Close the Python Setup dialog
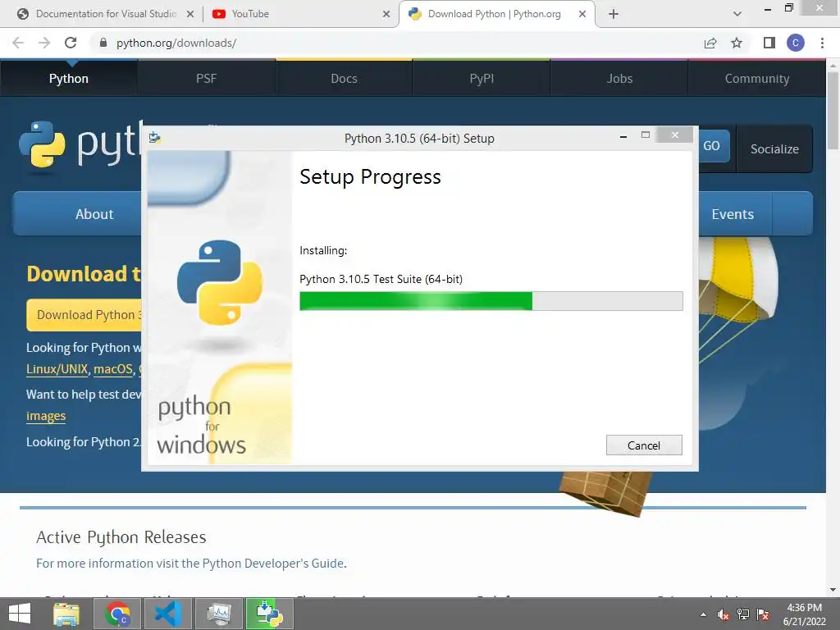Image resolution: width=840 pixels, height=630 pixels. point(675,135)
